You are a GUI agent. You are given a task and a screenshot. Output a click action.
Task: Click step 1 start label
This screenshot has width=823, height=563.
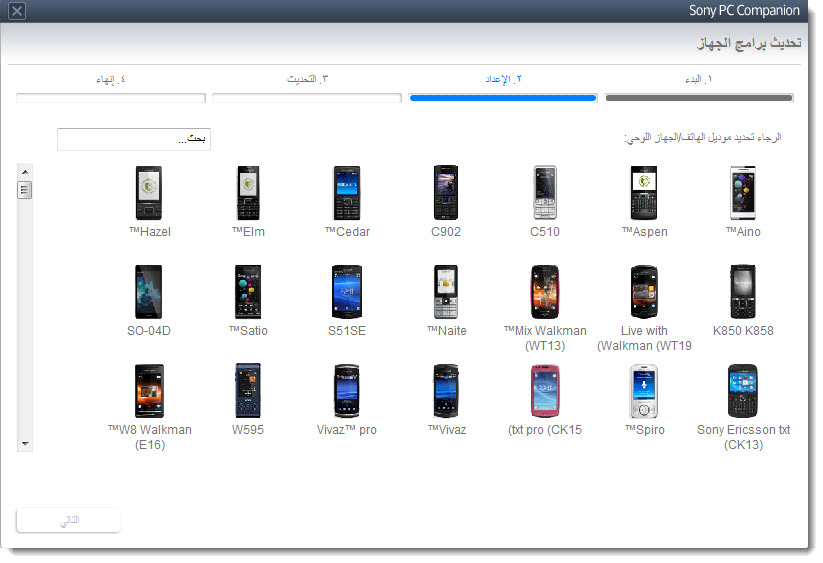[698, 79]
